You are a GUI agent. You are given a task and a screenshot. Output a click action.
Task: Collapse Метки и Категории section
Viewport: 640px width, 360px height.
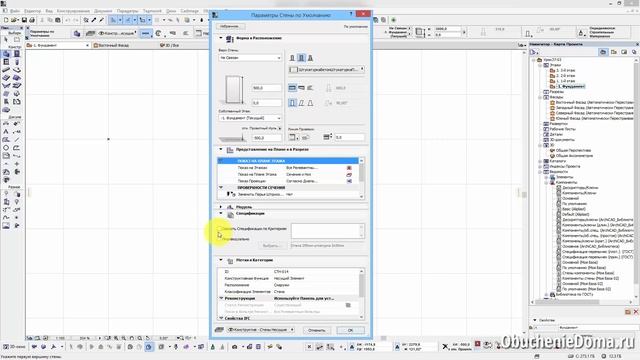pos(221,260)
